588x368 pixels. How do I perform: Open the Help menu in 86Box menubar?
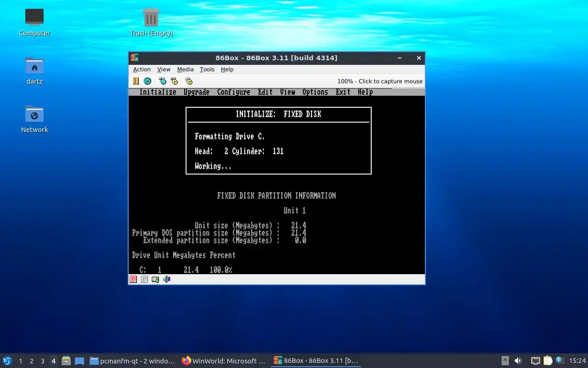pyautogui.click(x=227, y=69)
